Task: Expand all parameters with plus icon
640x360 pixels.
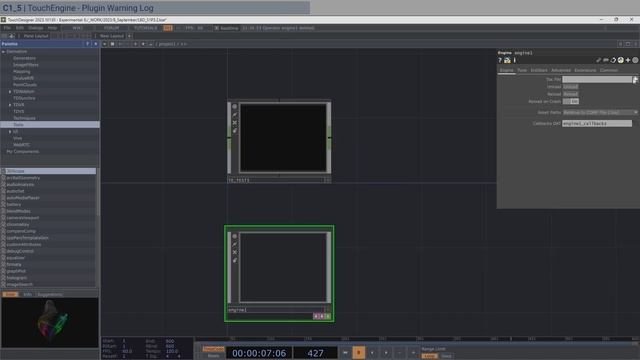Action: click(x=628, y=60)
